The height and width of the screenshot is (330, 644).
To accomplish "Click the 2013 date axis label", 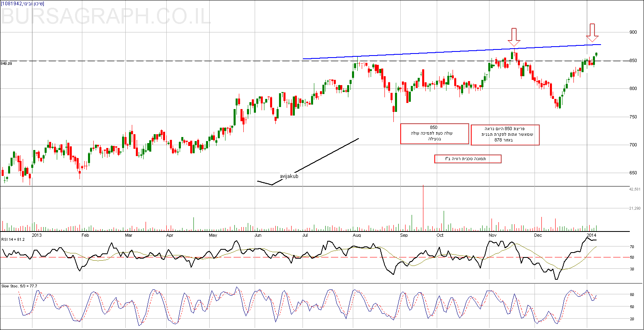I will 37,235.
